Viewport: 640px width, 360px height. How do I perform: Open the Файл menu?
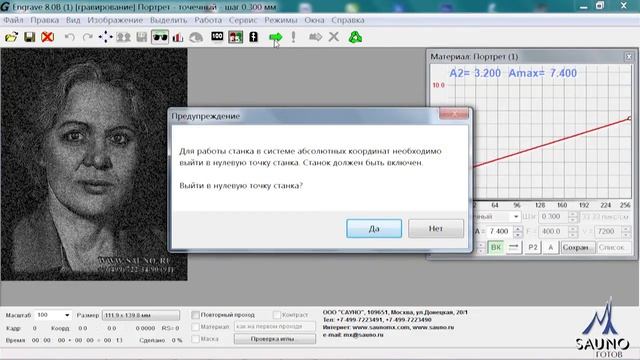point(13,20)
